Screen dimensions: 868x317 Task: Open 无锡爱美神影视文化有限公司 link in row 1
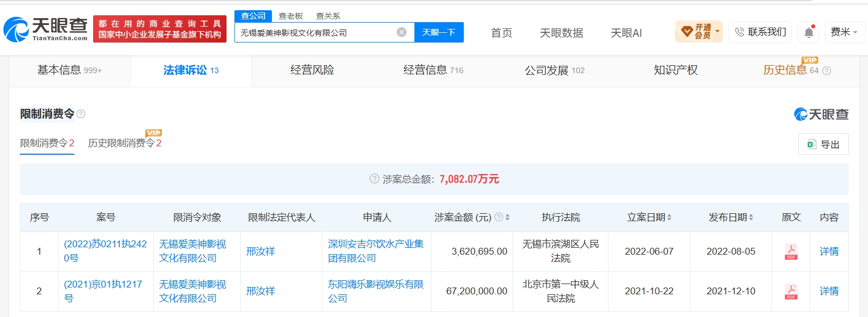tap(192, 251)
